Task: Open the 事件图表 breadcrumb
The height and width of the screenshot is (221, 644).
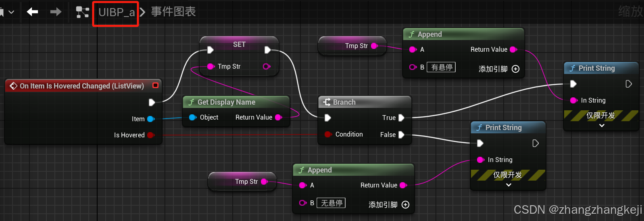Action: 173,12
